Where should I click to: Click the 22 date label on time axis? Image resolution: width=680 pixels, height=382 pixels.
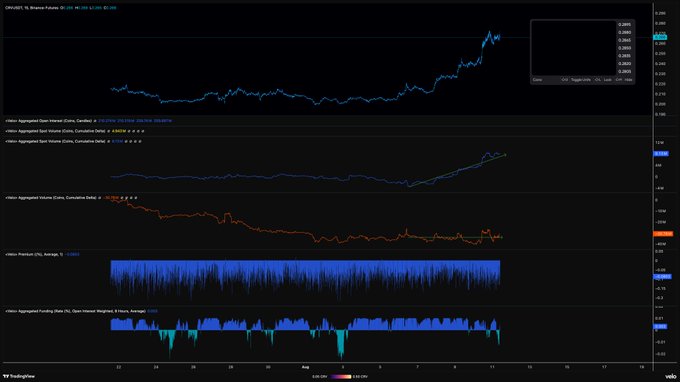pyautogui.click(x=119, y=367)
